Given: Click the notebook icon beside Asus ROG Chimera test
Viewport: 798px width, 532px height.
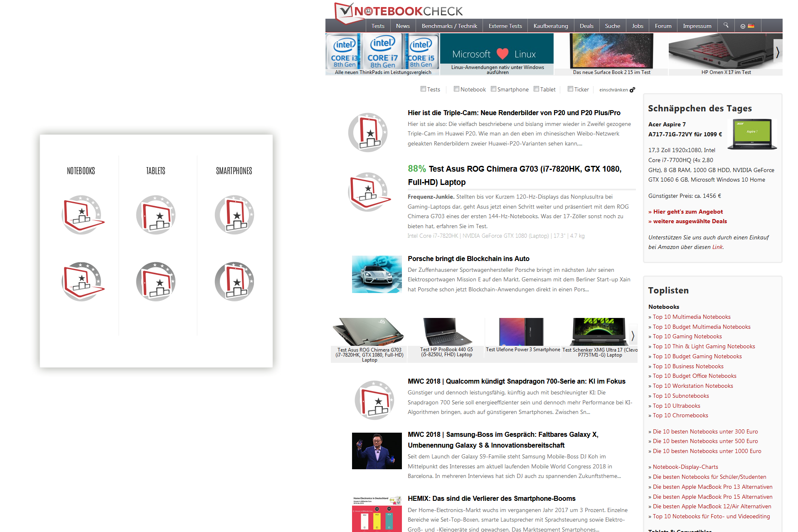Looking at the screenshot, I should [369, 192].
